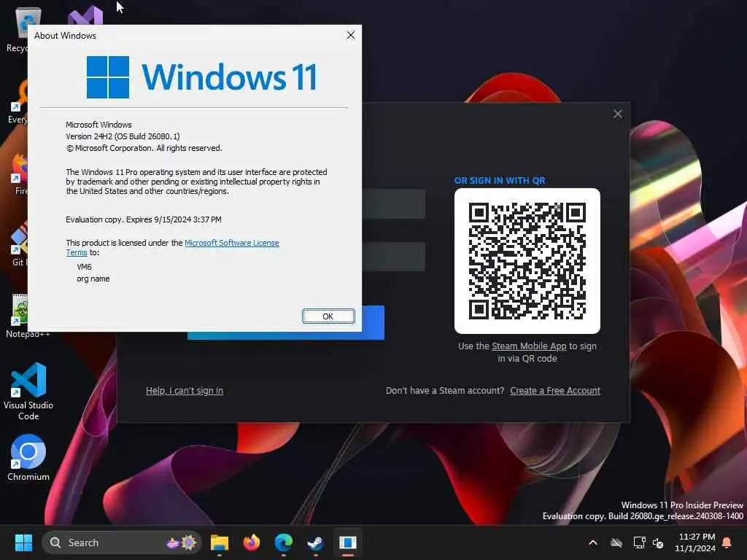Select the Visual Studio desktop icon
The image size is (747, 560).
(86, 15)
